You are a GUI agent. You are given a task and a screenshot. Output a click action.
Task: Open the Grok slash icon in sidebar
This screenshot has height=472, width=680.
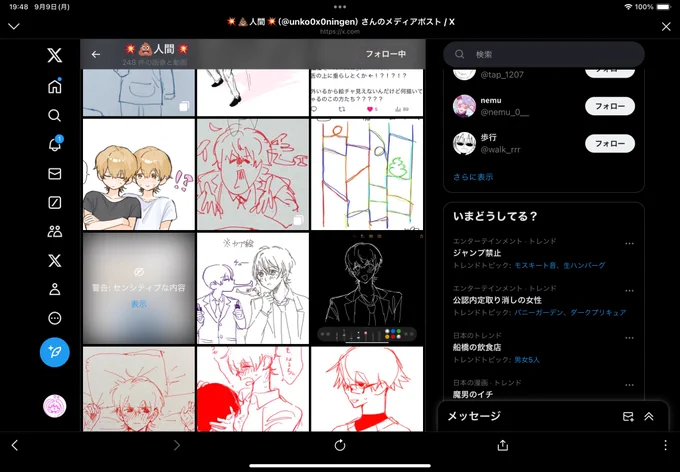click(x=55, y=203)
